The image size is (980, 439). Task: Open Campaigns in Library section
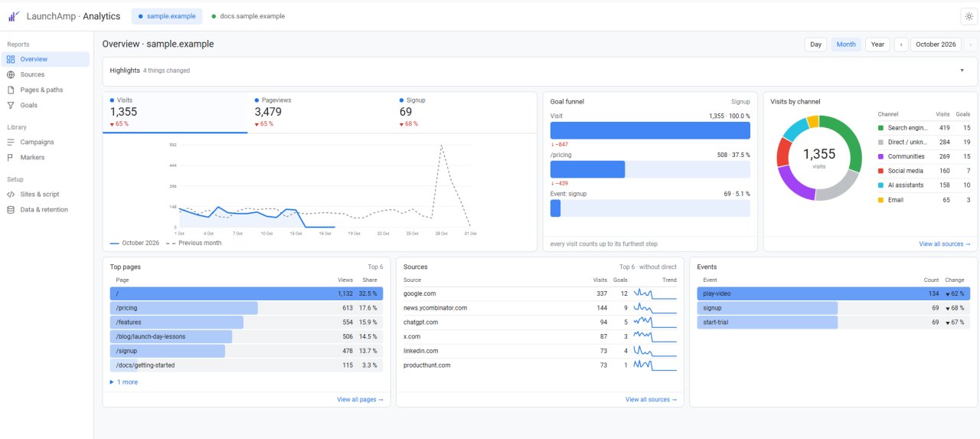(x=46, y=142)
